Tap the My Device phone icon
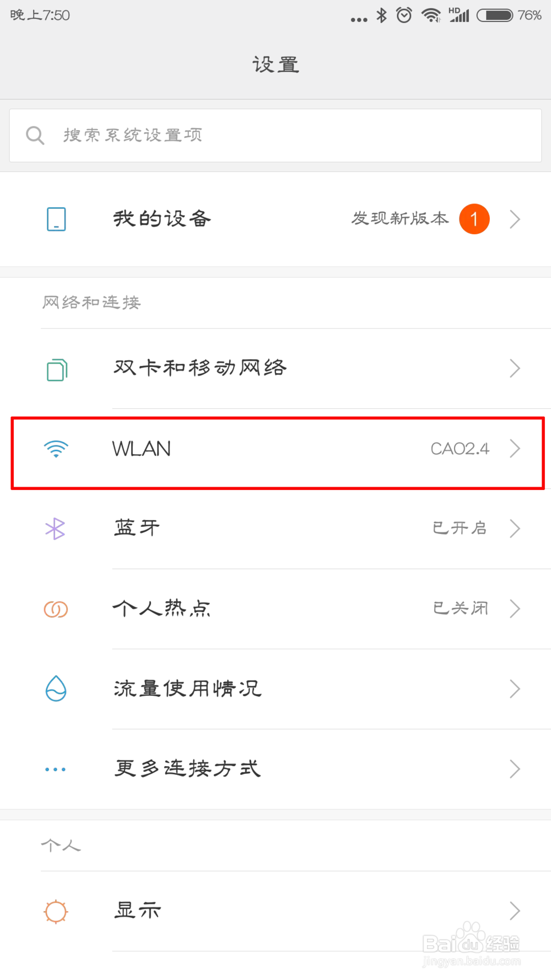The height and width of the screenshot is (980, 551). [x=56, y=219]
